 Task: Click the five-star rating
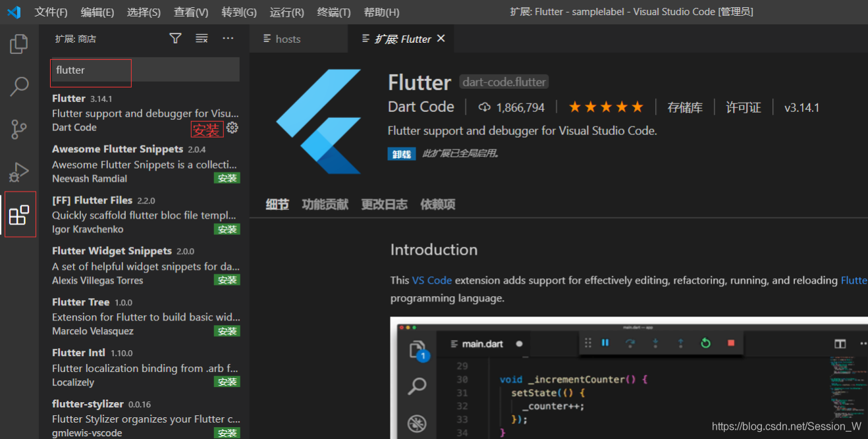tap(606, 107)
